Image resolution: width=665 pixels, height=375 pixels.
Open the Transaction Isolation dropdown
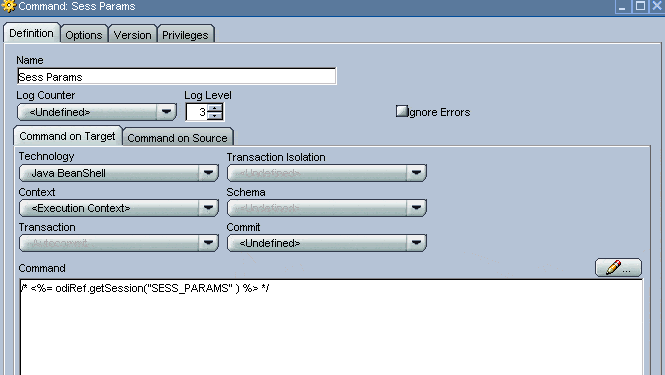(327, 173)
